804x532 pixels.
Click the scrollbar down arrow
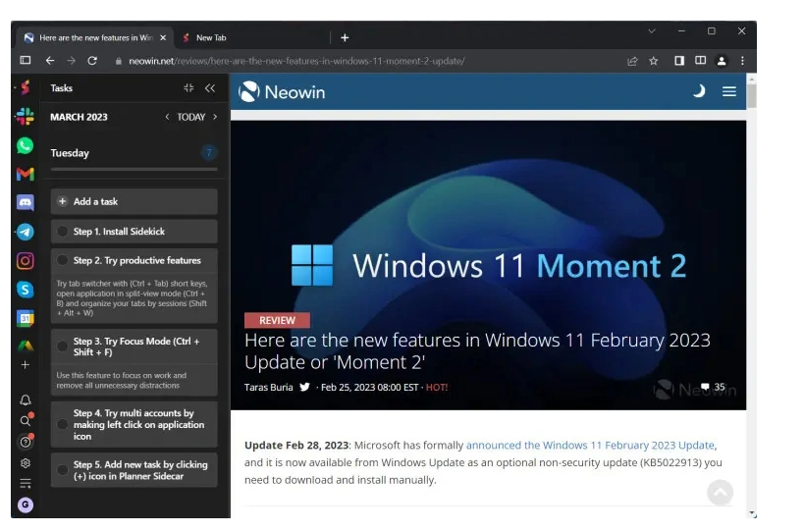pos(752,513)
